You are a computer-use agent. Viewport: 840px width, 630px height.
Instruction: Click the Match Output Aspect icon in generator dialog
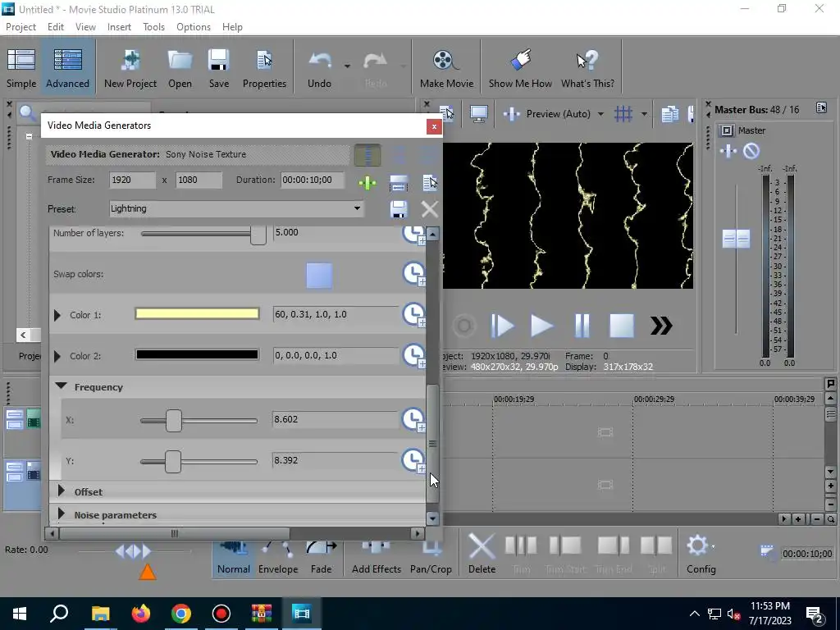pyautogui.click(x=399, y=183)
